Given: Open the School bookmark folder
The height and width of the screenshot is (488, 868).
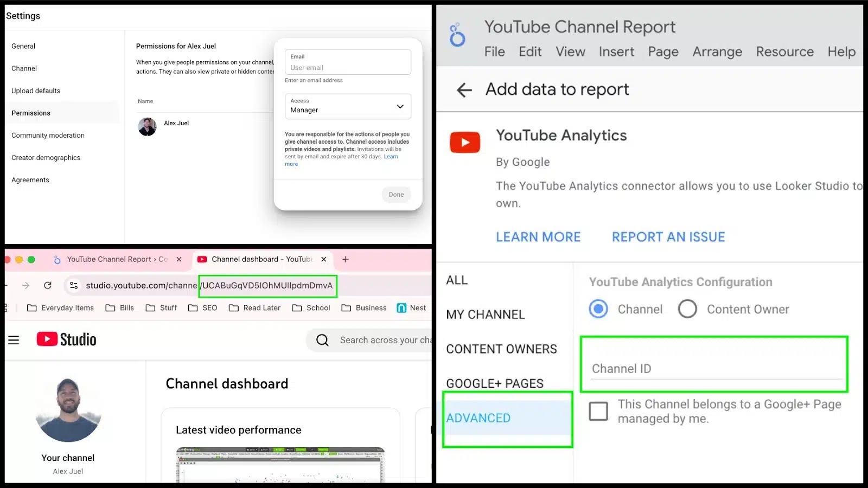Looking at the screenshot, I should point(311,308).
